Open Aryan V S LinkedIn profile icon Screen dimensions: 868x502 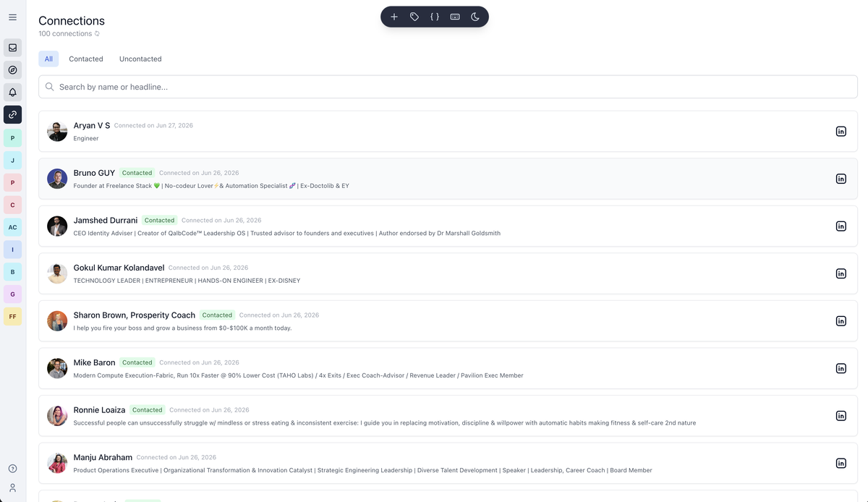pos(841,132)
